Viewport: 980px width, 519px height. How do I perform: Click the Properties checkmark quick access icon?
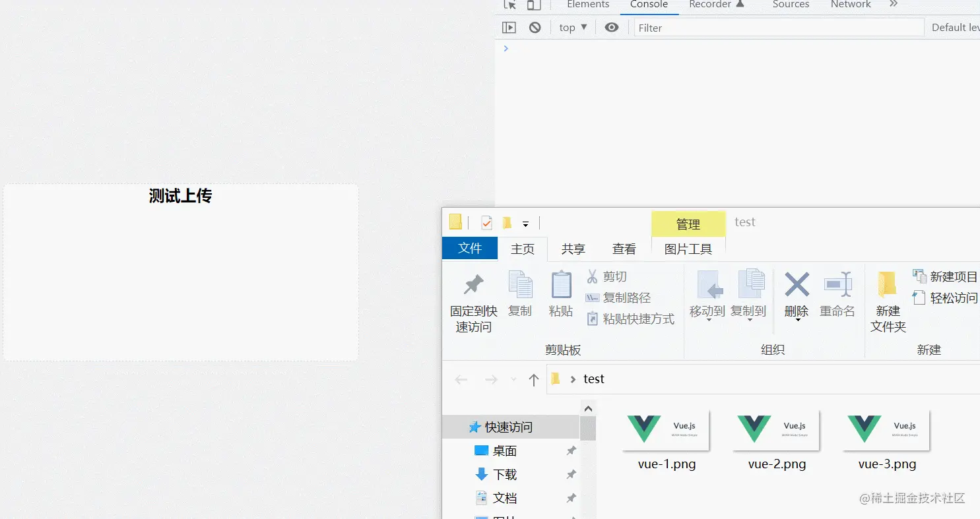pyautogui.click(x=486, y=222)
